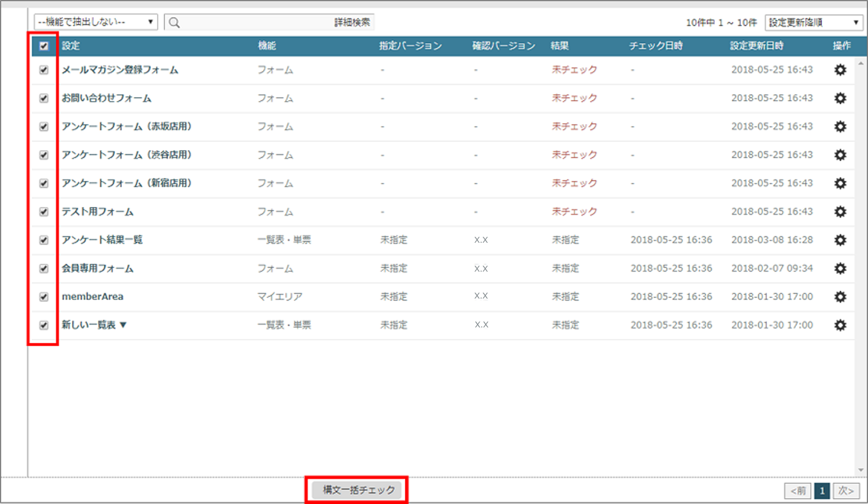The width and height of the screenshot is (868, 504).
Task: Open 会員専用フォーム setting name
Action: pyautogui.click(x=97, y=268)
